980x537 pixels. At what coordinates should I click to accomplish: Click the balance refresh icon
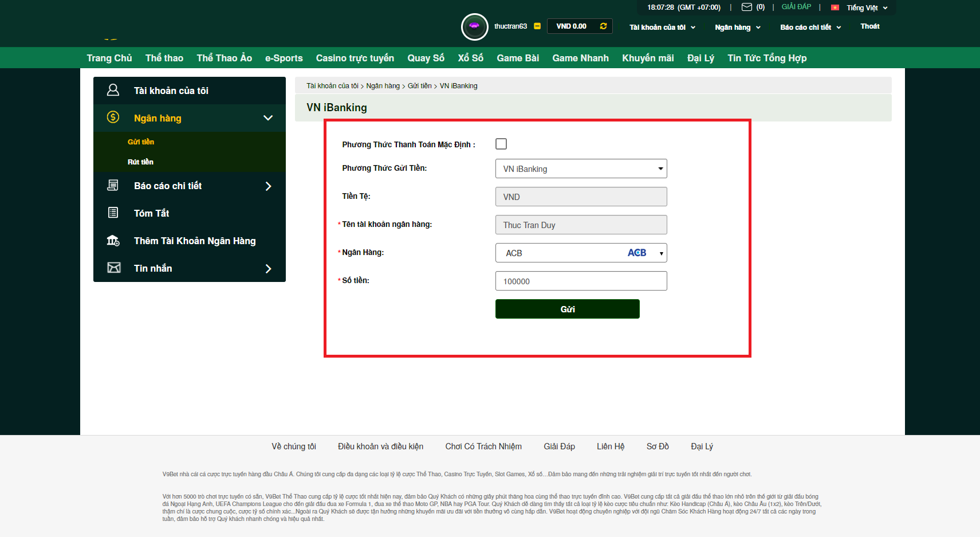pyautogui.click(x=603, y=26)
